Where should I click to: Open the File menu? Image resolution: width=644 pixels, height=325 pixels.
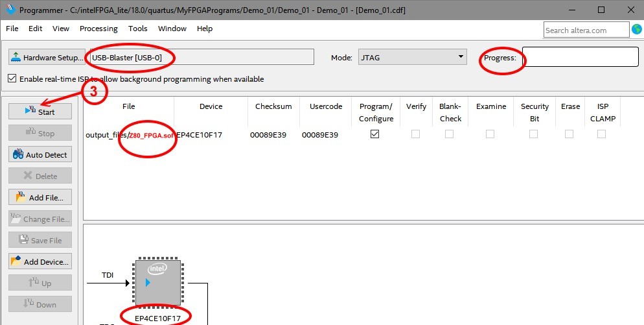[12, 29]
